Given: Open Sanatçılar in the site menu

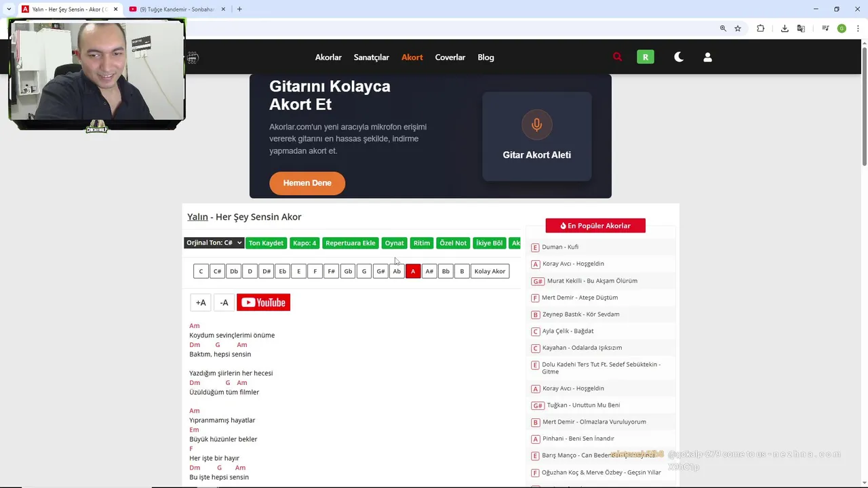Looking at the screenshot, I should tap(371, 57).
